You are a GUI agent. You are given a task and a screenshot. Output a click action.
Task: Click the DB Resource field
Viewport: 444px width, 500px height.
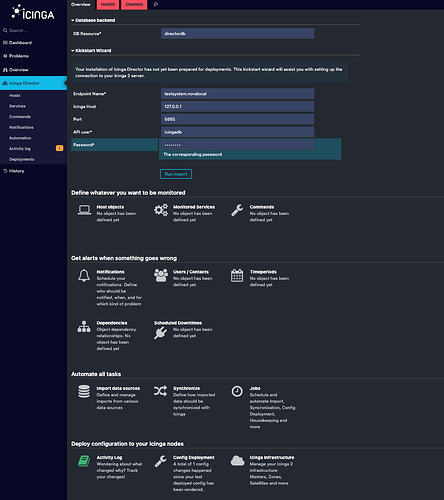[x=237, y=34]
